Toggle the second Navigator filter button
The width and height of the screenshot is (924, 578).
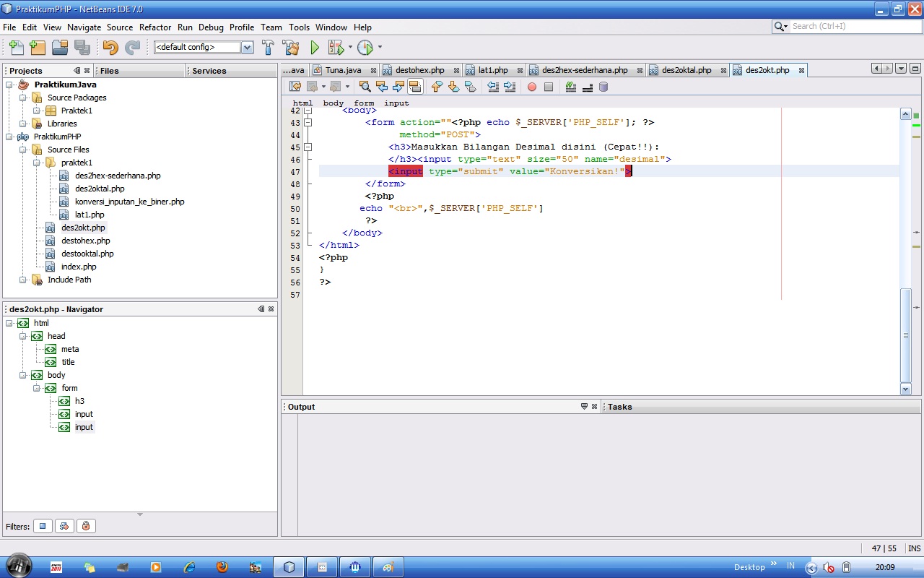(x=64, y=526)
